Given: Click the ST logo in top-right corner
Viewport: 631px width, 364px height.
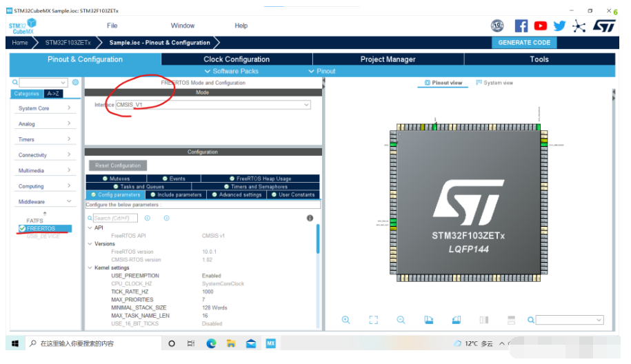Looking at the screenshot, I should tap(604, 26).
